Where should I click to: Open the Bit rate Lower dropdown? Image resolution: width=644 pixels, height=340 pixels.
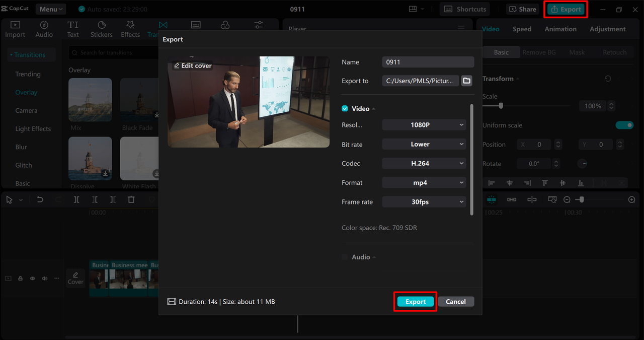click(424, 144)
